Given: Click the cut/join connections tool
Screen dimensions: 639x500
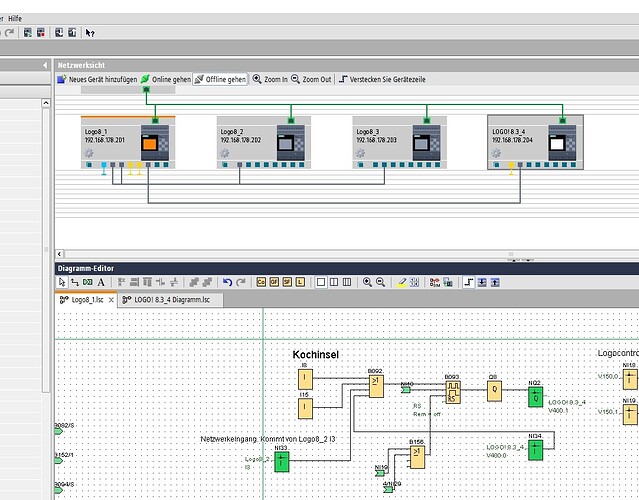Looking at the screenshot, I should [88, 282].
